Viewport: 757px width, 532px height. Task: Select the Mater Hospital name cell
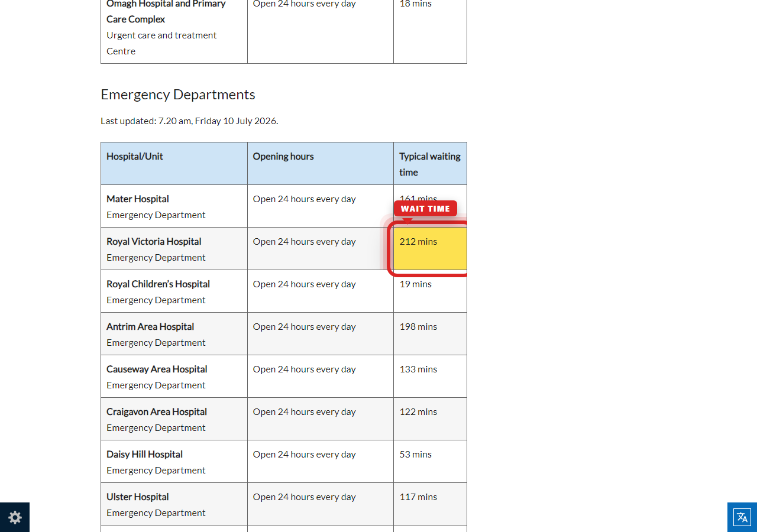coord(174,206)
